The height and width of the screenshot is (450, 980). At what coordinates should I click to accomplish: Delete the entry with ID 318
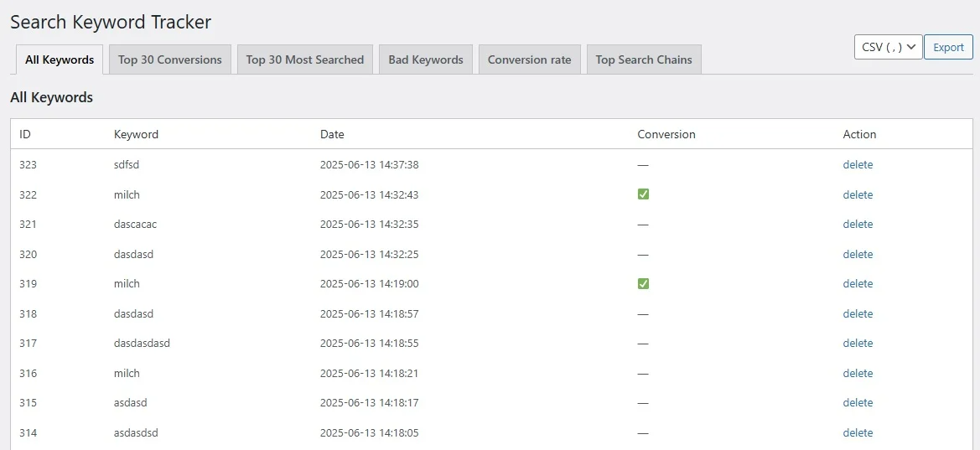click(858, 314)
